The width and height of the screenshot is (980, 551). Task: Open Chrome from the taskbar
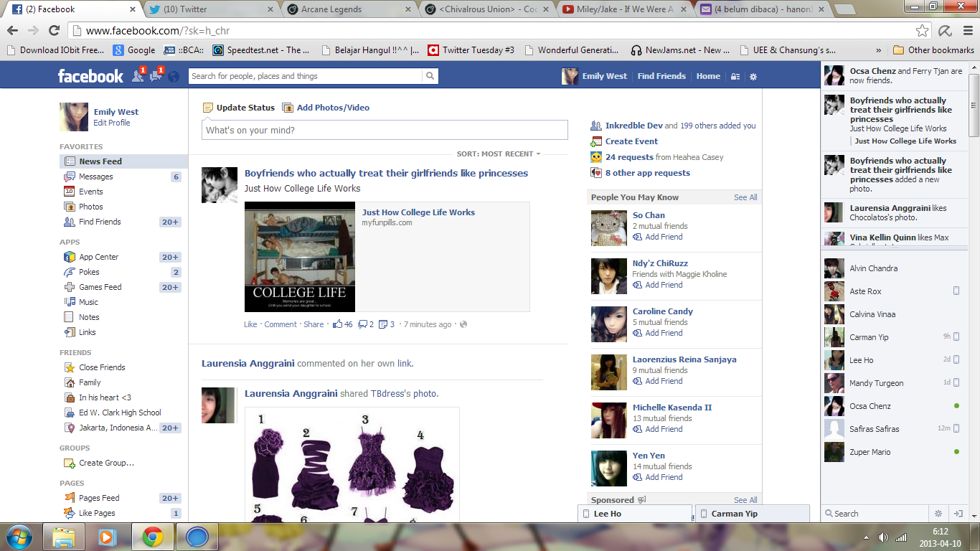[152, 537]
